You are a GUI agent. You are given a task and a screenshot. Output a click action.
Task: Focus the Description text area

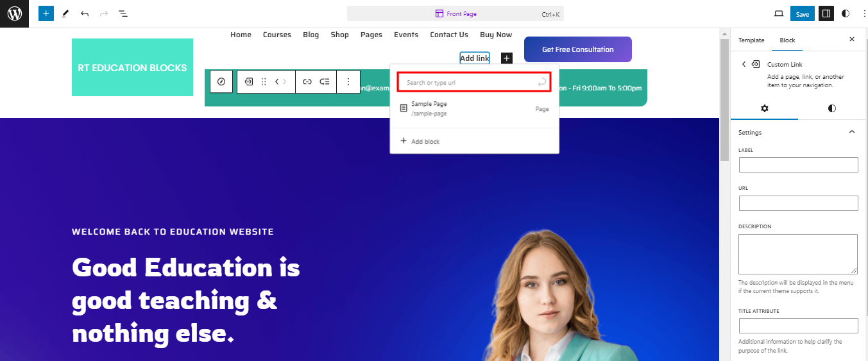(798, 254)
